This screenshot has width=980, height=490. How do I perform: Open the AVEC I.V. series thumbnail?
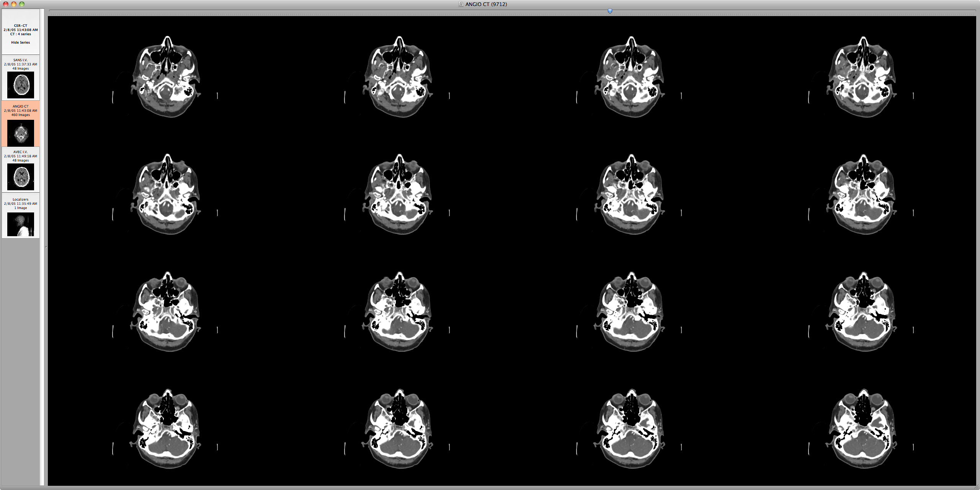(21, 176)
